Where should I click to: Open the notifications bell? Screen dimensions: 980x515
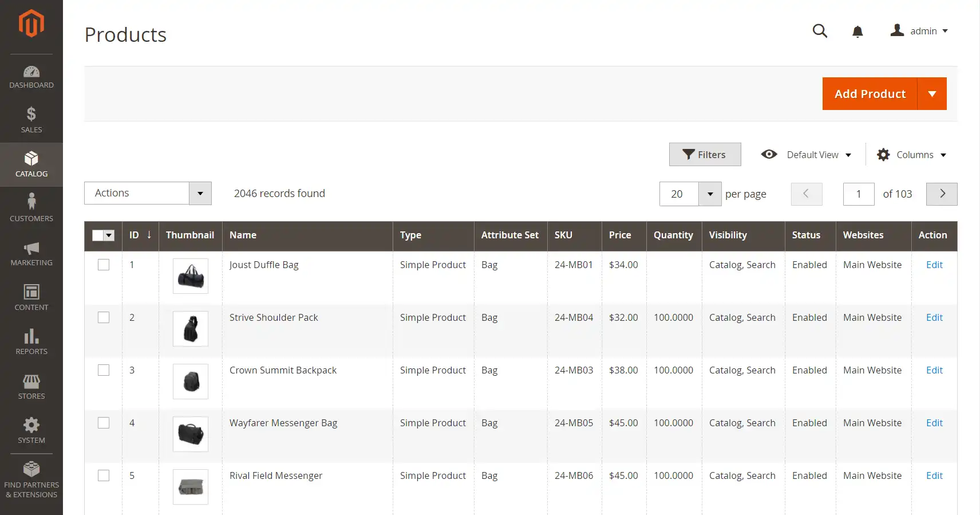pyautogui.click(x=857, y=32)
